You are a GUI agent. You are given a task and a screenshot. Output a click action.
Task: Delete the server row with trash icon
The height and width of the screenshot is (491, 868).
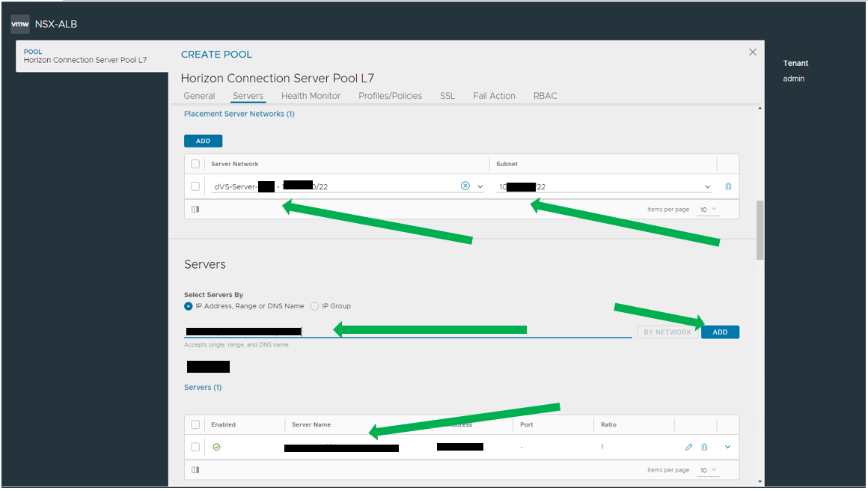[704, 447]
